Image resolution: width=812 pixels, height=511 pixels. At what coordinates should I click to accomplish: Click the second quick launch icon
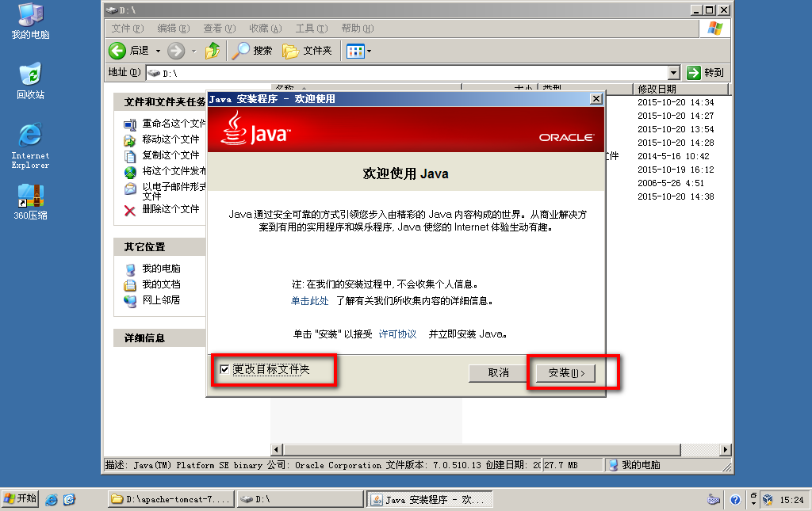click(x=70, y=500)
